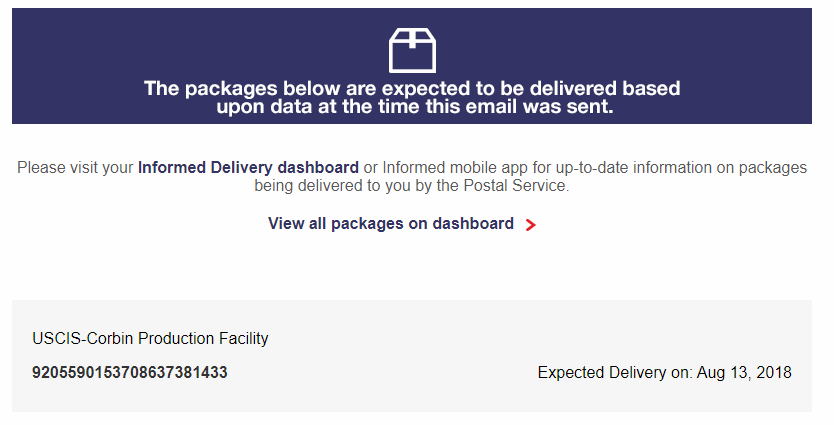
Task: Click the headline line 'The packages below are expected'
Action: [x=412, y=88]
